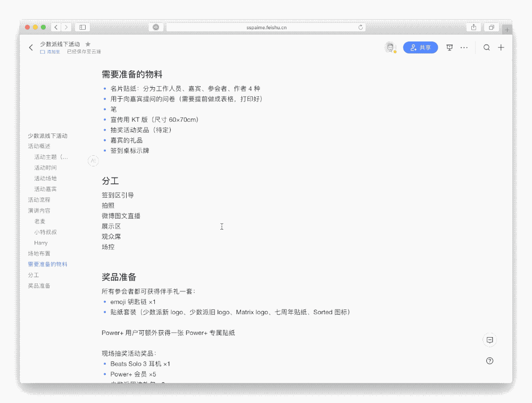532x403 pixels.
Task: Open presentation mode from the toolbar
Action: click(450, 47)
